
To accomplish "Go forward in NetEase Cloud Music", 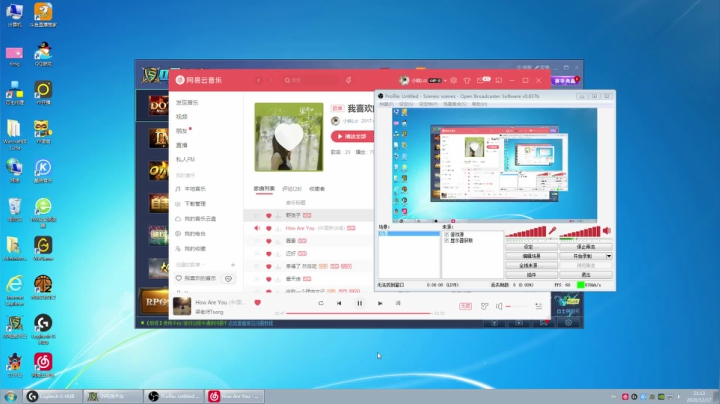I will tap(270, 80).
